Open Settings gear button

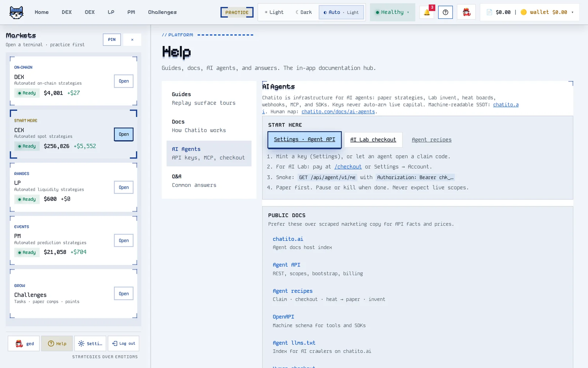(x=90, y=343)
